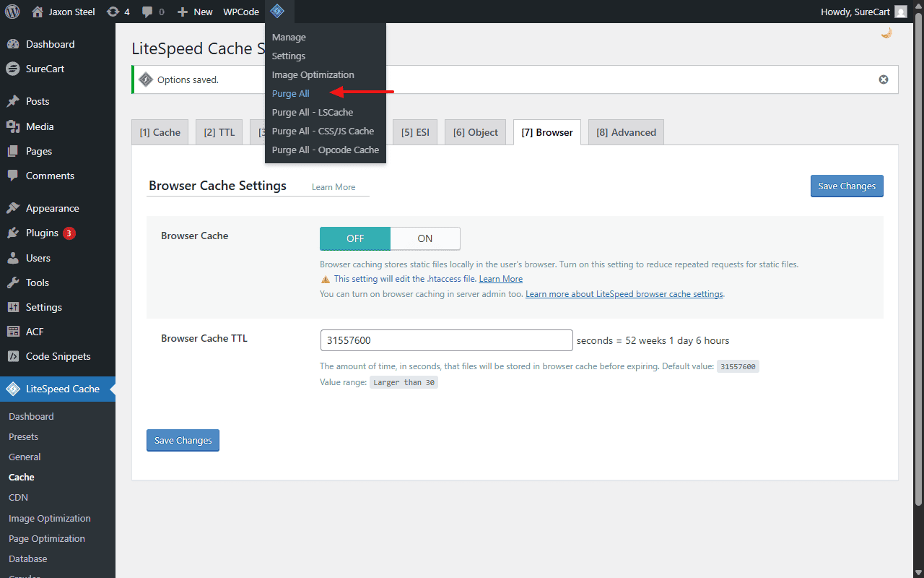Open the CDN submenu item

[x=18, y=497]
